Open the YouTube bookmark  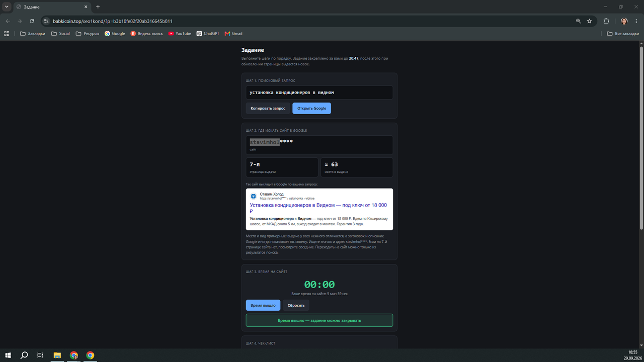click(180, 34)
